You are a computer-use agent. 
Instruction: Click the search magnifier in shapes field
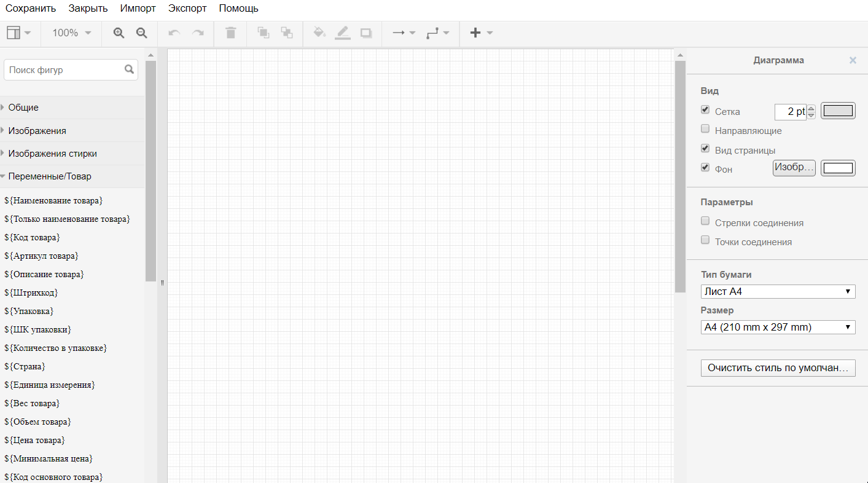[129, 69]
